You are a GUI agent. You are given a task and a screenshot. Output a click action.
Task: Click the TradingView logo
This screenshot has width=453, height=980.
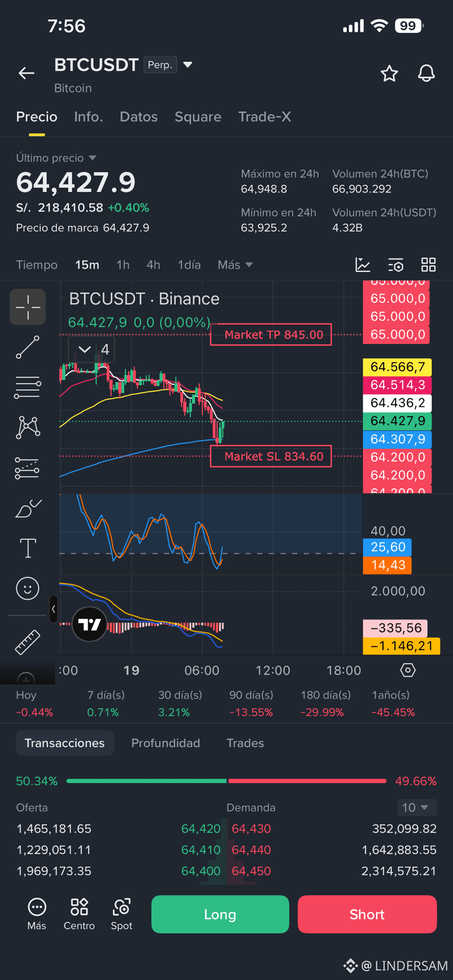[x=89, y=624]
